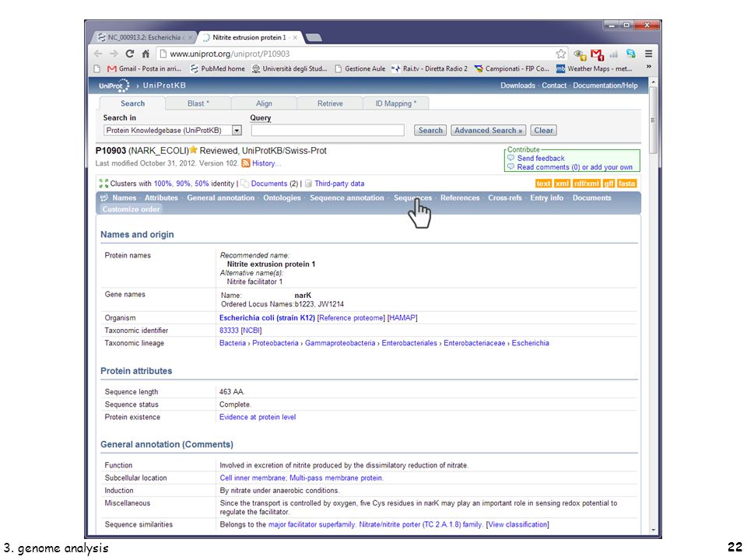Viewport: 747px width, 560px height.
Task: Expand the Search in database dropdown
Action: 237,130
